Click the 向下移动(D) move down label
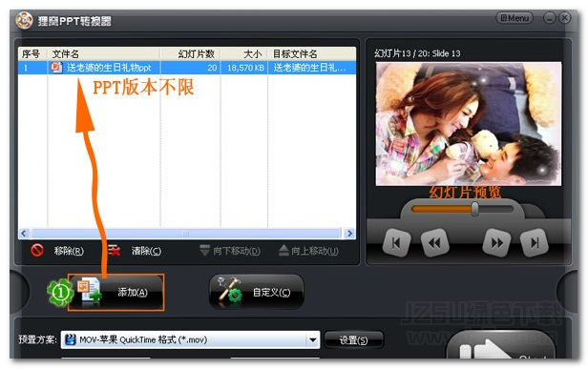The image size is (588, 369). pos(237,251)
